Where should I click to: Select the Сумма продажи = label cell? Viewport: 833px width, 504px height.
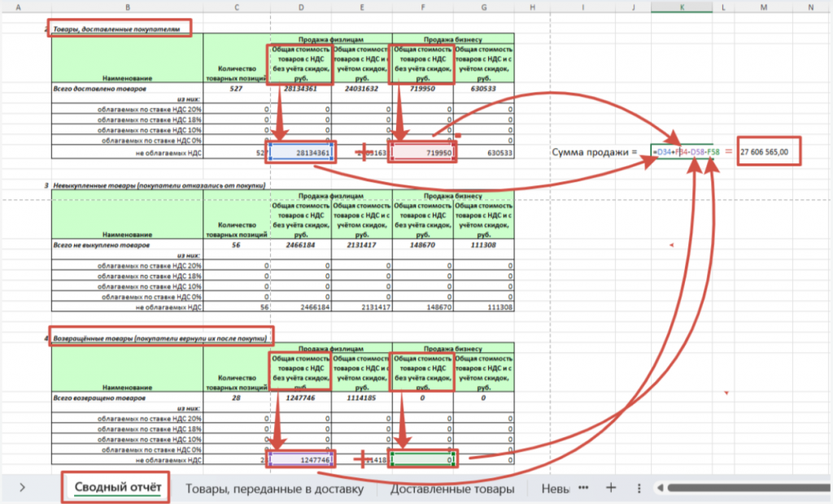coord(594,152)
